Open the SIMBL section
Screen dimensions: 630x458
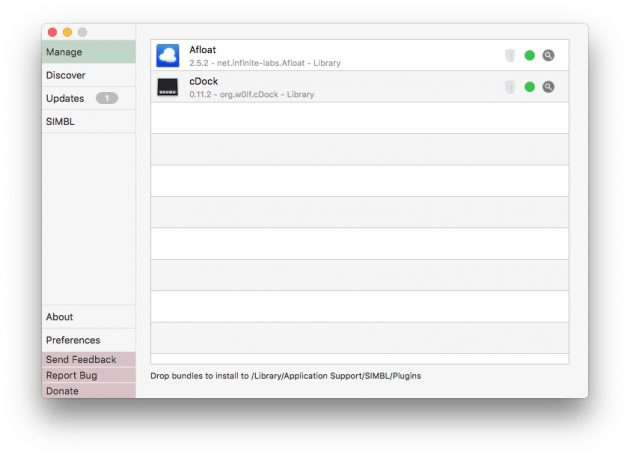pyautogui.click(x=88, y=121)
